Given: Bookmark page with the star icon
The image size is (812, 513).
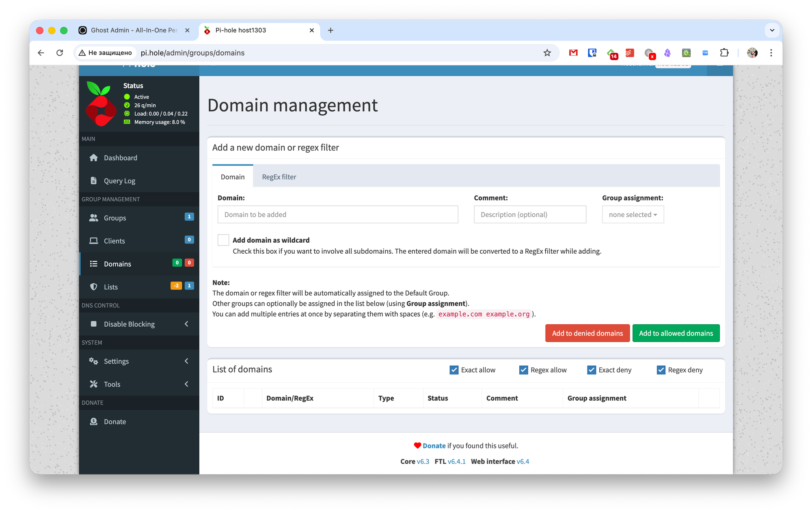Looking at the screenshot, I should point(547,53).
